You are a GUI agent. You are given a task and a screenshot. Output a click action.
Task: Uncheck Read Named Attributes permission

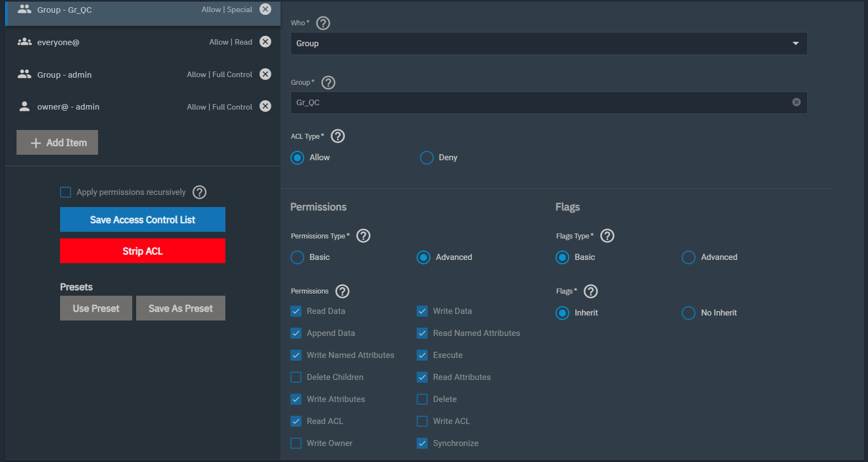tap(422, 333)
